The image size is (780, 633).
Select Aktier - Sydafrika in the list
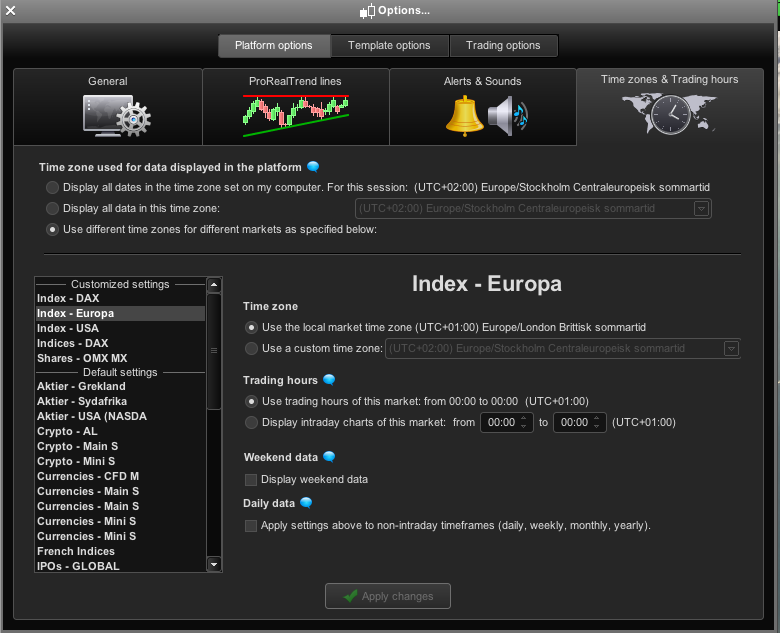click(120, 401)
